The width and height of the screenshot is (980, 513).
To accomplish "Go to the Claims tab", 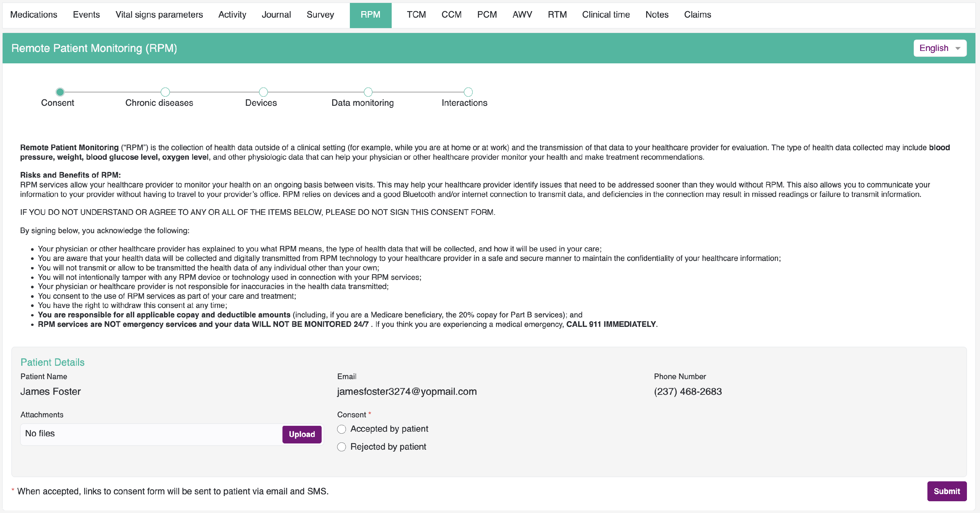I will pyautogui.click(x=697, y=15).
